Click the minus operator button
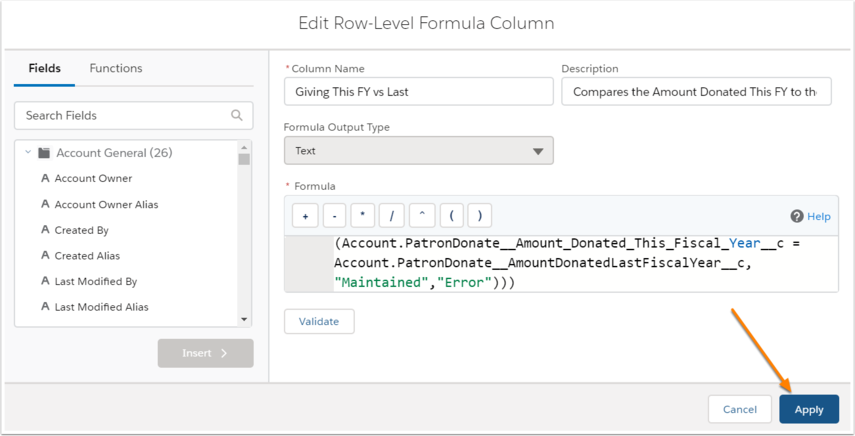Viewport: 855px width, 436px height. [334, 216]
